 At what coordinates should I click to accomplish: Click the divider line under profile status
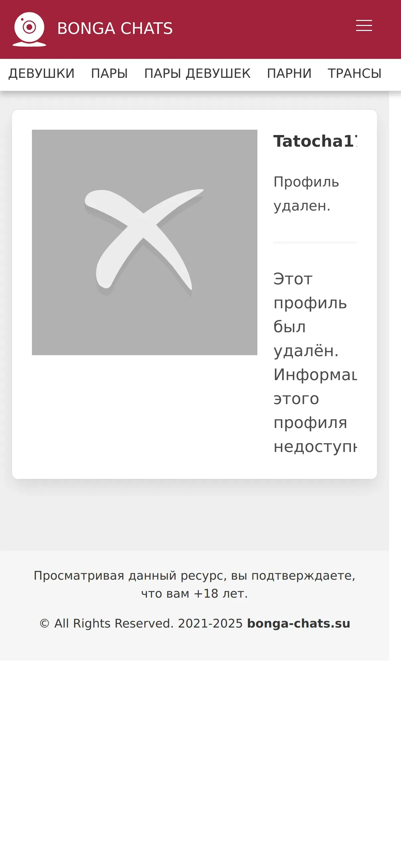[x=315, y=242]
